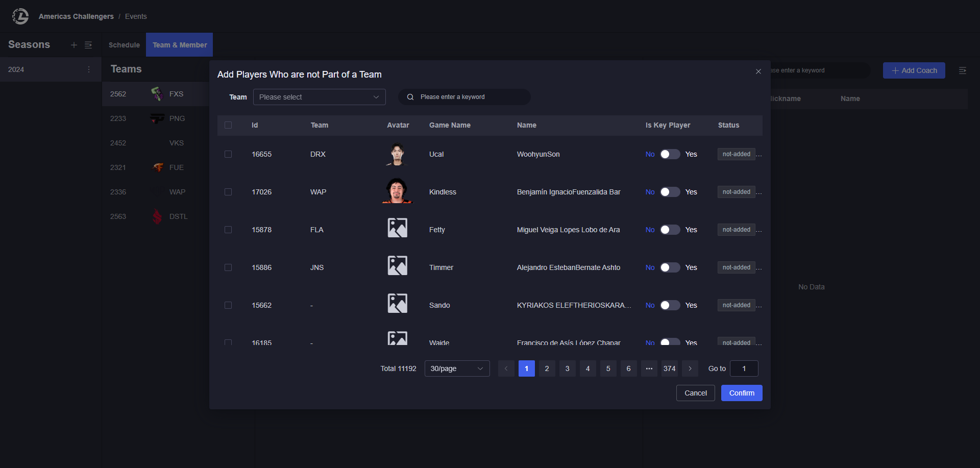Expand the 30/page size dropdown

tap(457, 368)
